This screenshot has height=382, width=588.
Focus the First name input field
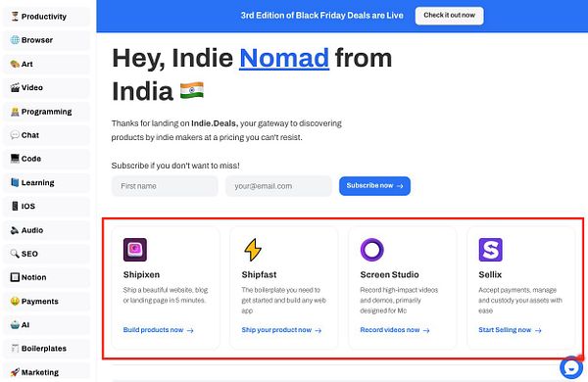(165, 186)
